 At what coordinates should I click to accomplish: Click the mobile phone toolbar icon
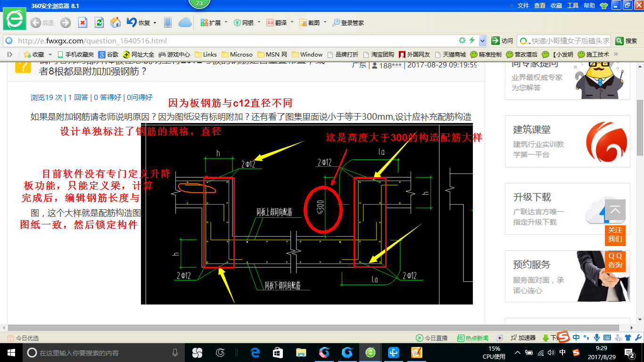coord(167,23)
